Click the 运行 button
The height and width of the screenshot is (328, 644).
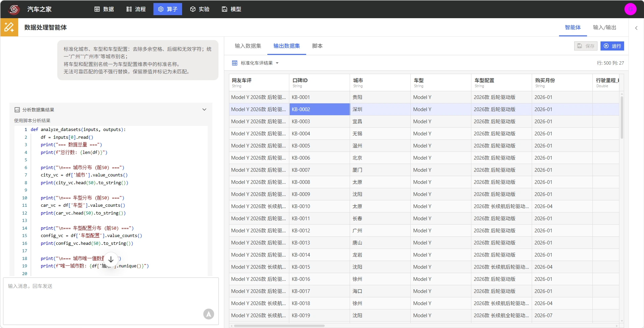tap(612, 46)
